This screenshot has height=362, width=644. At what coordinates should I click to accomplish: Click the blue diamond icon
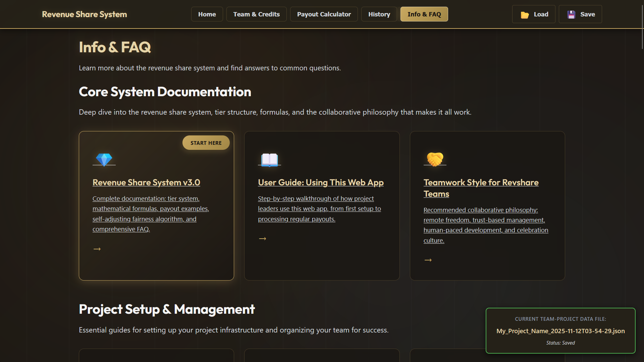[104, 160]
